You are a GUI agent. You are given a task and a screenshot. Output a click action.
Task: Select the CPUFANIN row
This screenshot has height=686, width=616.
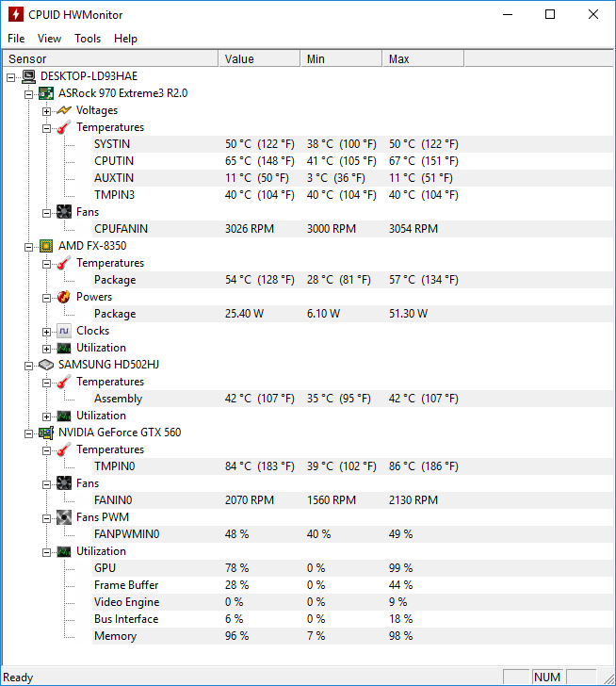click(352, 229)
